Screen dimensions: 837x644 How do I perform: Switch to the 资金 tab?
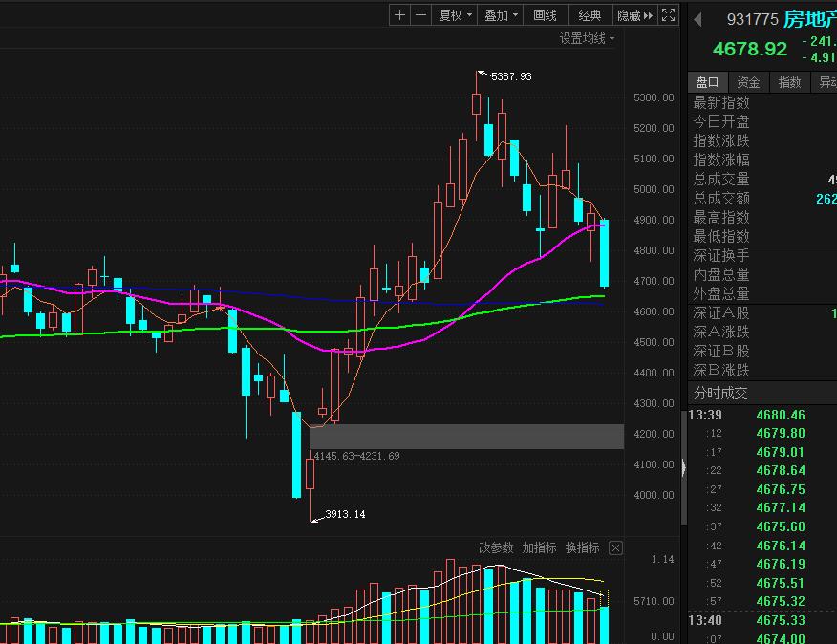748,82
